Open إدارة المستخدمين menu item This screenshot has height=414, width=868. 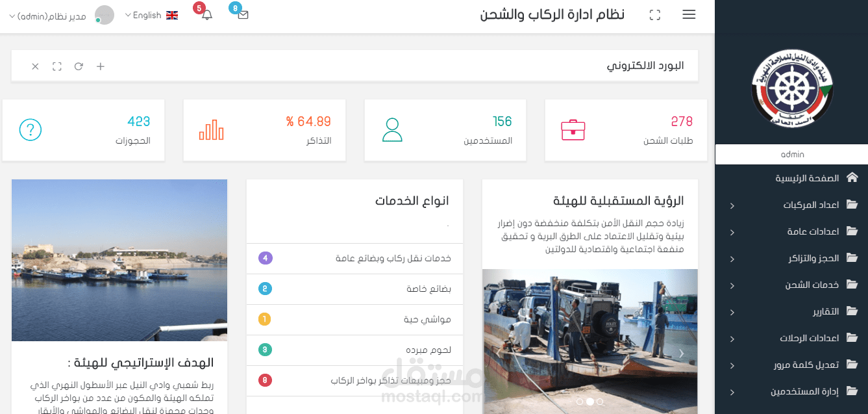pyautogui.click(x=791, y=391)
